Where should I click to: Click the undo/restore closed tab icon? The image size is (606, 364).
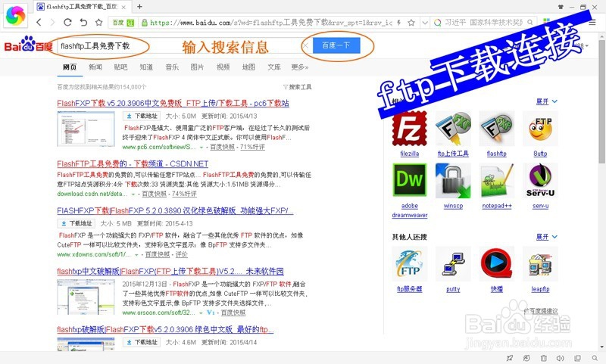coord(83,23)
